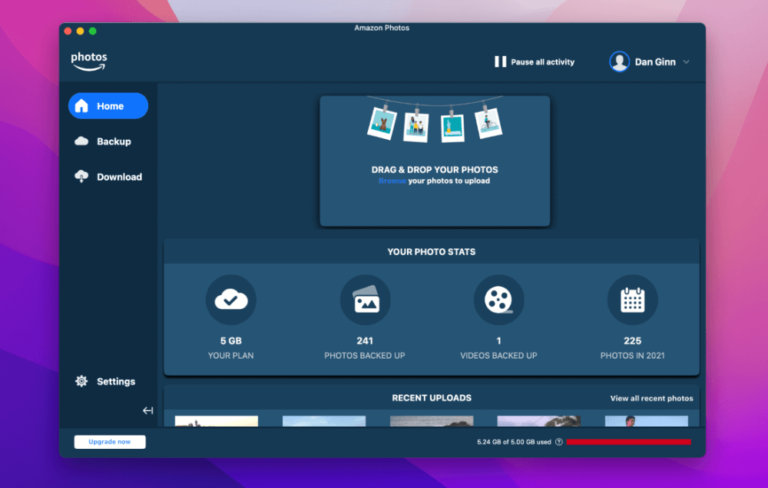This screenshot has height=488, width=768.
Task: Open the third recent upload thumbnail
Action: pos(432,421)
